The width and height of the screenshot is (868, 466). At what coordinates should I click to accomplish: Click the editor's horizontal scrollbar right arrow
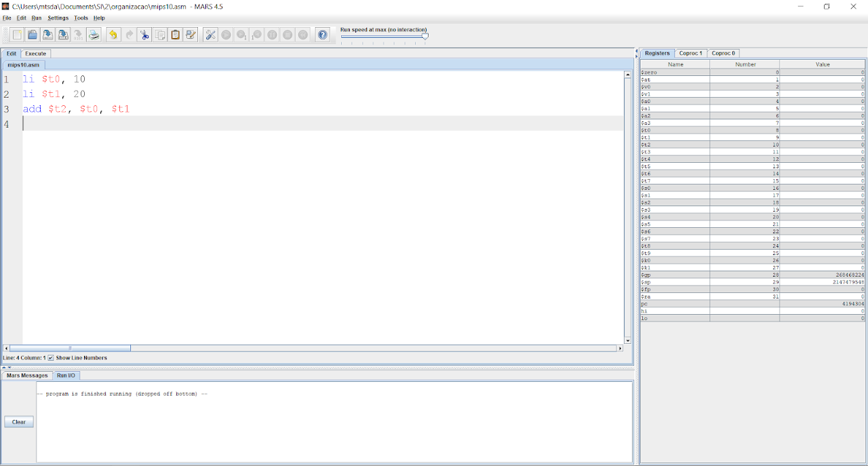pos(619,348)
